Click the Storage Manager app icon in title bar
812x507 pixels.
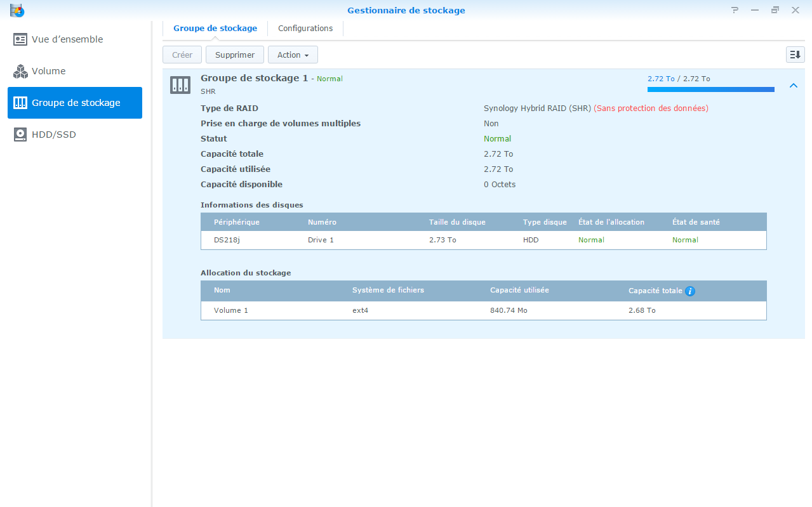[x=17, y=10]
